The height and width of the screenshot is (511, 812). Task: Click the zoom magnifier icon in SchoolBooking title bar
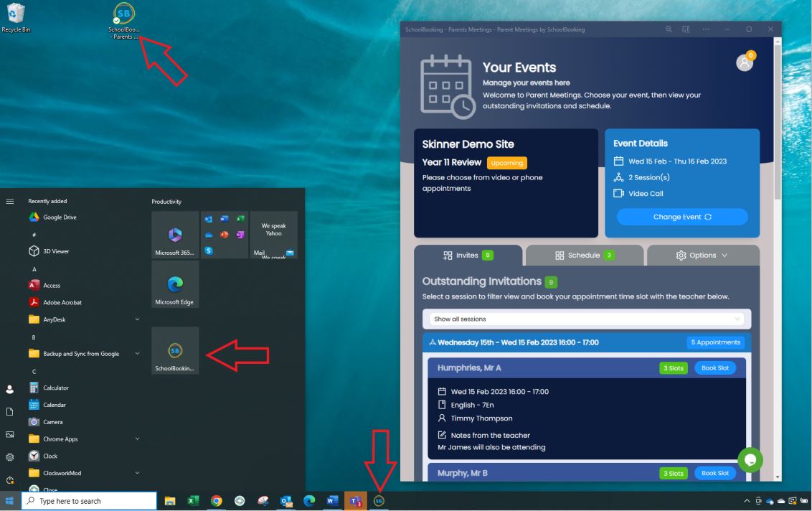click(x=669, y=29)
